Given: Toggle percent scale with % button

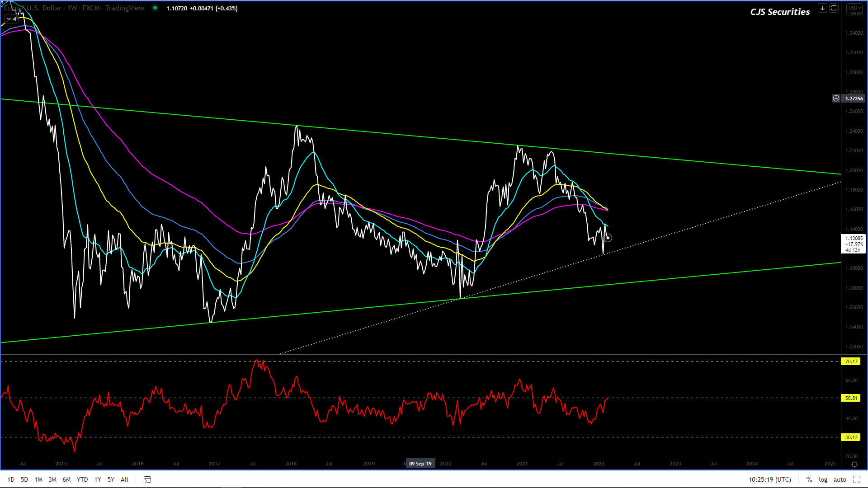Looking at the screenshot, I should tap(809, 479).
